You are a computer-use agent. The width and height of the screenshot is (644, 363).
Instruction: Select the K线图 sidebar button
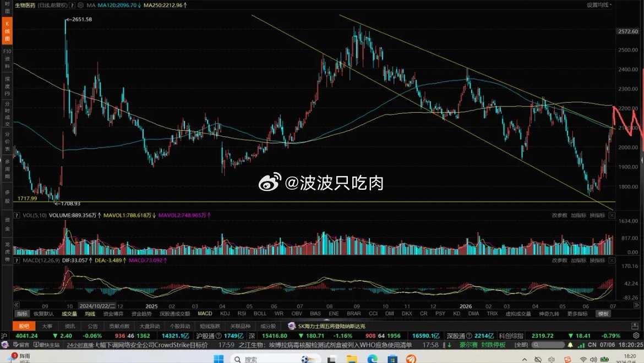pos(7,31)
